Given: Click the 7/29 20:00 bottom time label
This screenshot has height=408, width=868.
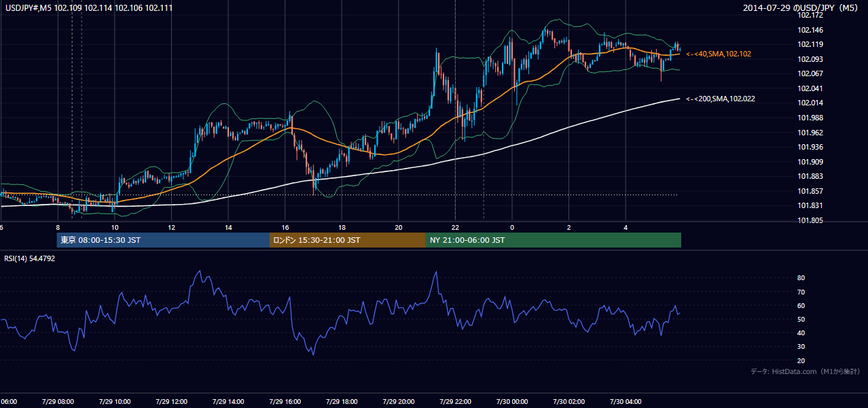Looking at the screenshot, I should pos(397,402).
